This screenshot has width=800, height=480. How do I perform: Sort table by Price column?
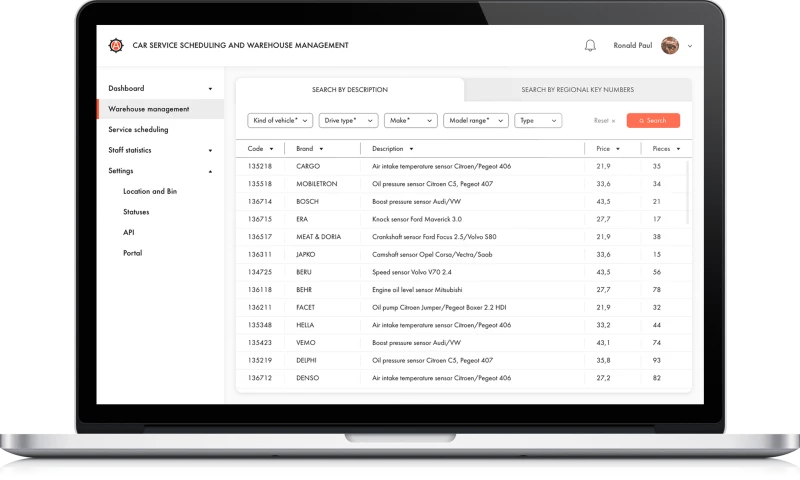click(608, 149)
